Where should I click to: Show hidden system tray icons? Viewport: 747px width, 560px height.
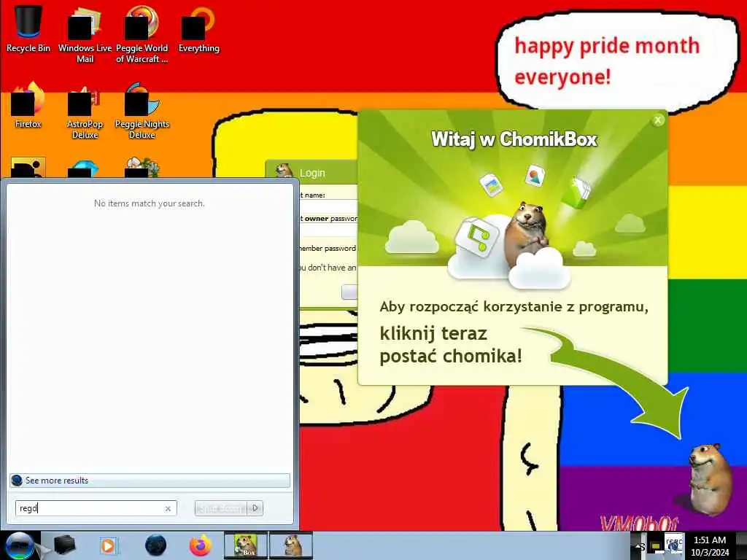639,546
